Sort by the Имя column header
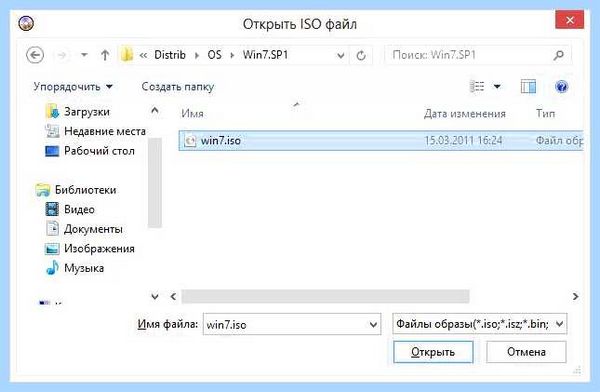This screenshot has width=600, height=392. [192, 114]
